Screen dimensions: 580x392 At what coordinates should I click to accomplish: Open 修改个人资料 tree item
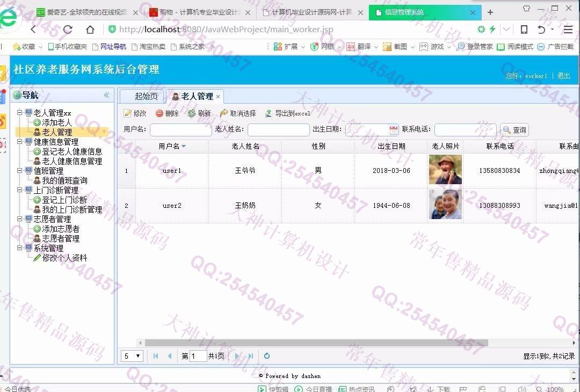(x=64, y=258)
